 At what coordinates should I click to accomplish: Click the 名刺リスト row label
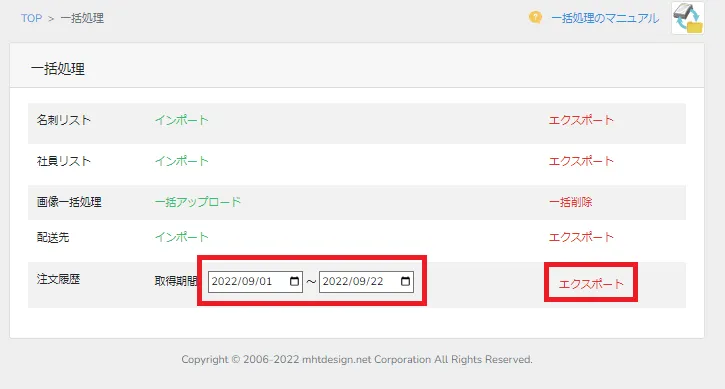[x=64, y=120]
